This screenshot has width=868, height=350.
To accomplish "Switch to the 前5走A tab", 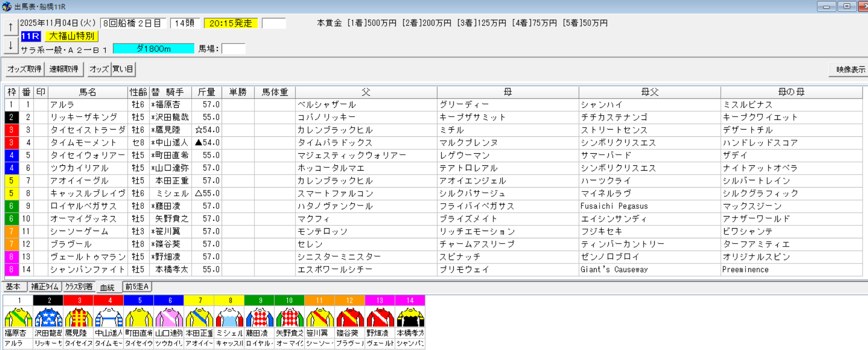I will coord(137,287).
